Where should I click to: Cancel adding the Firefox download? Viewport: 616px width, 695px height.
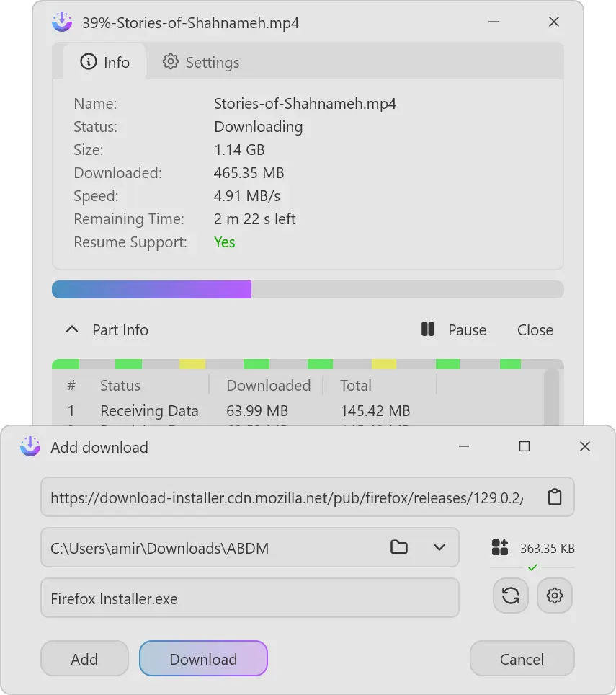[x=522, y=658]
